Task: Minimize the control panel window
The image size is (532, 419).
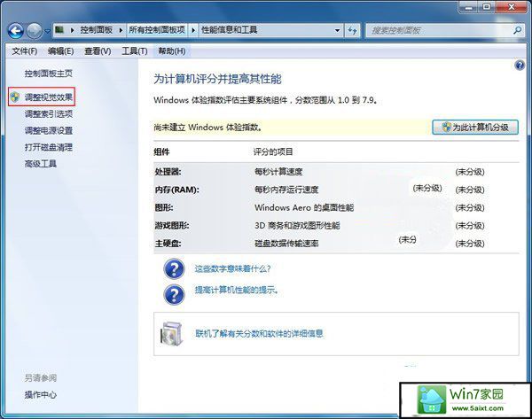Action: [x=468, y=6]
